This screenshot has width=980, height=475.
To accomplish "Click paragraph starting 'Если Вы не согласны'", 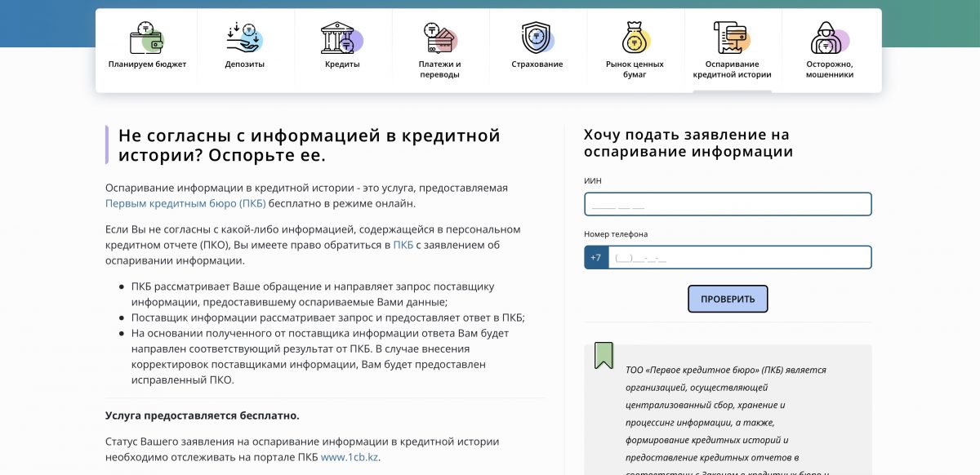I will click(x=313, y=245).
